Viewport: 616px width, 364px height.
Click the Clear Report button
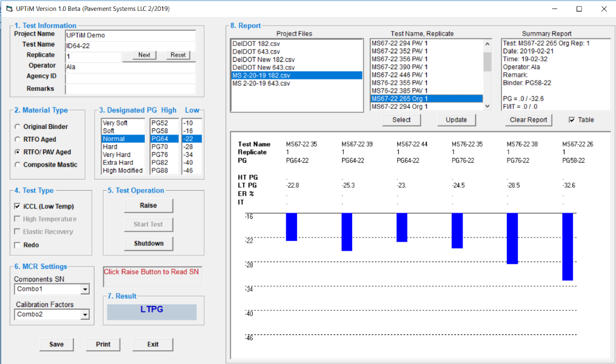(x=529, y=120)
